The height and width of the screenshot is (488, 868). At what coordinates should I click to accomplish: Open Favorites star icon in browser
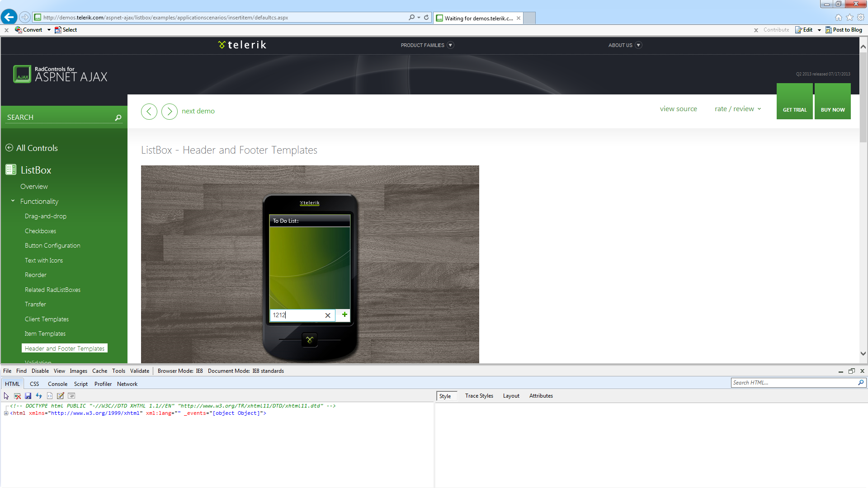pos(850,17)
